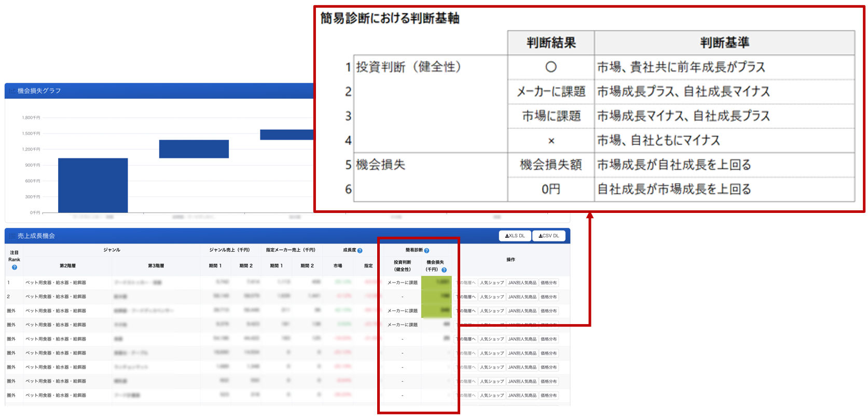Open the help icon under 機会損失 (千円)
The image size is (868, 417).
[444, 270]
